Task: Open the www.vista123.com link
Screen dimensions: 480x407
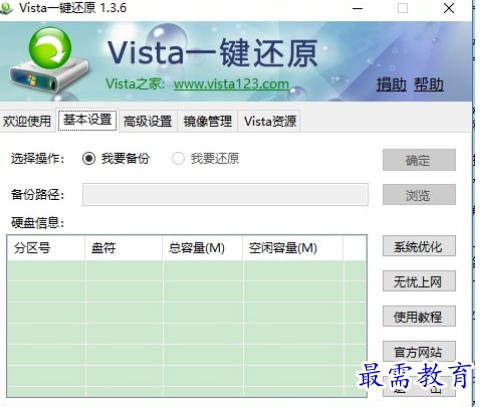Action: pos(231,84)
